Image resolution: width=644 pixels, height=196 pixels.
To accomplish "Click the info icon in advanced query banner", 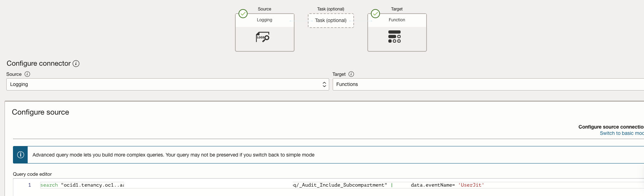I will click(21, 155).
